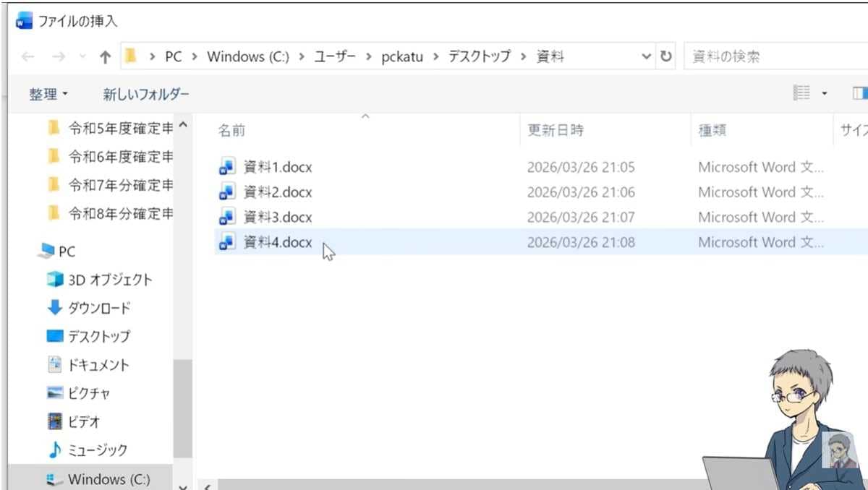This screenshot has height=490, width=868.
Task: Select PC in the address breadcrumb
Action: click(174, 56)
